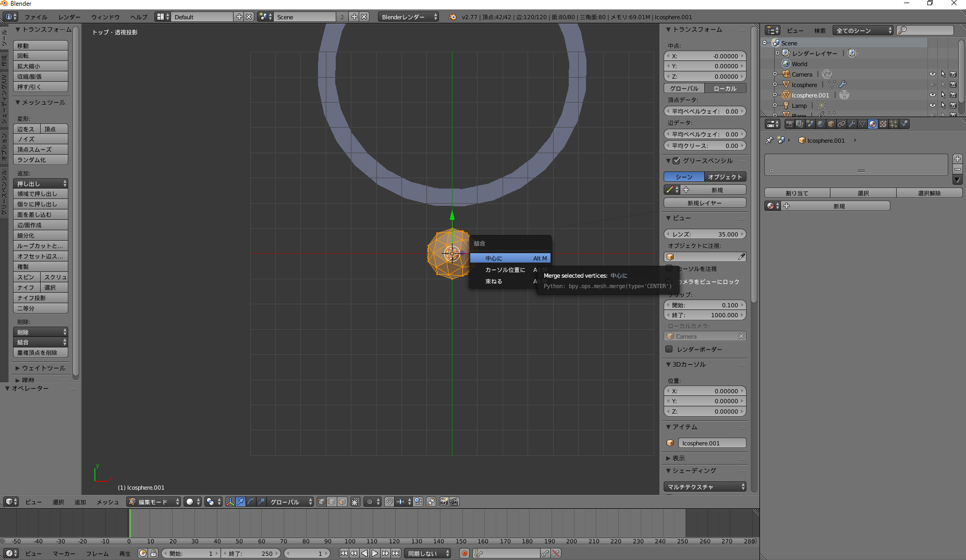Choose 'Collapse' merge option
The width and height of the screenshot is (966, 560).
tap(494, 281)
